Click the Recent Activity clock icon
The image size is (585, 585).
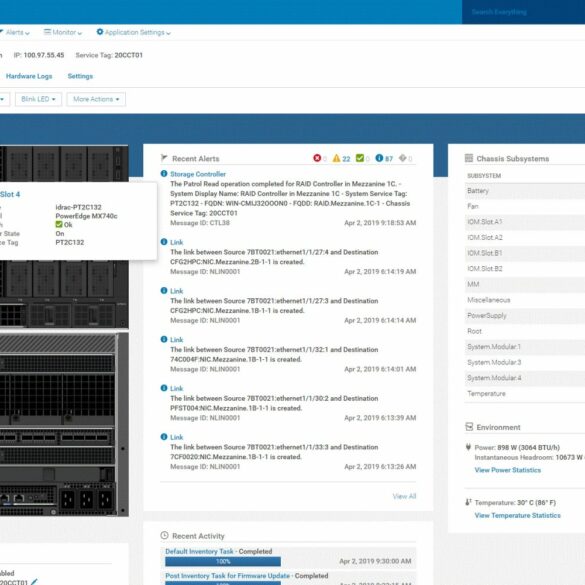pos(164,535)
